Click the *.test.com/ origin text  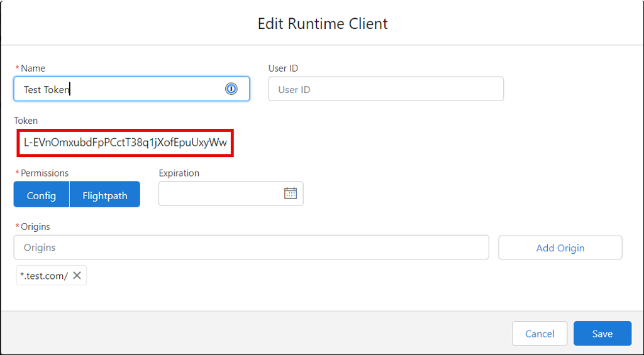pyautogui.click(x=44, y=276)
